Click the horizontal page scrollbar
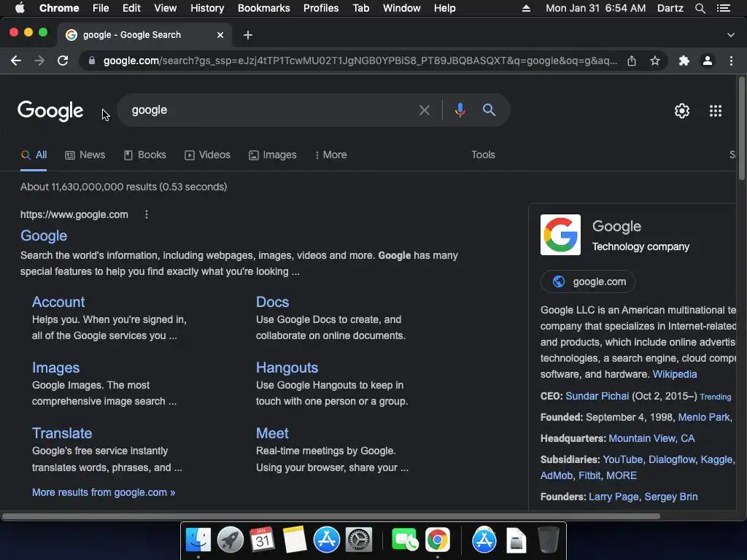The height and width of the screenshot is (560, 747). [x=330, y=516]
